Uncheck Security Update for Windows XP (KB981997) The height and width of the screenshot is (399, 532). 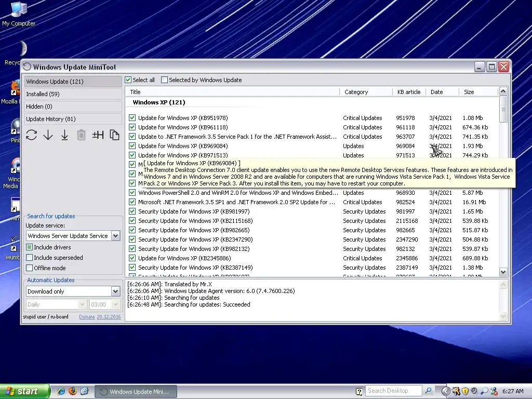tap(132, 211)
